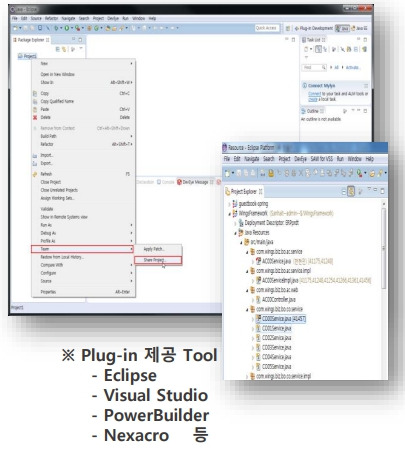
Task: Click the Quick Access field
Action: click(x=266, y=28)
